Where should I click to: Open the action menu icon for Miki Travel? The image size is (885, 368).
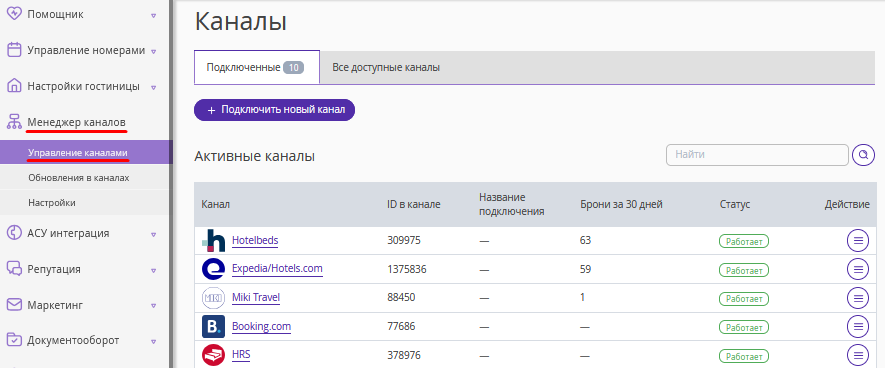(x=858, y=298)
